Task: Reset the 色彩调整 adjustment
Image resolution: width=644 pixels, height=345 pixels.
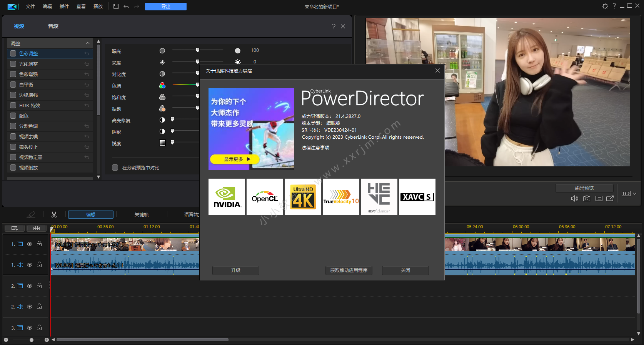Action: click(87, 54)
